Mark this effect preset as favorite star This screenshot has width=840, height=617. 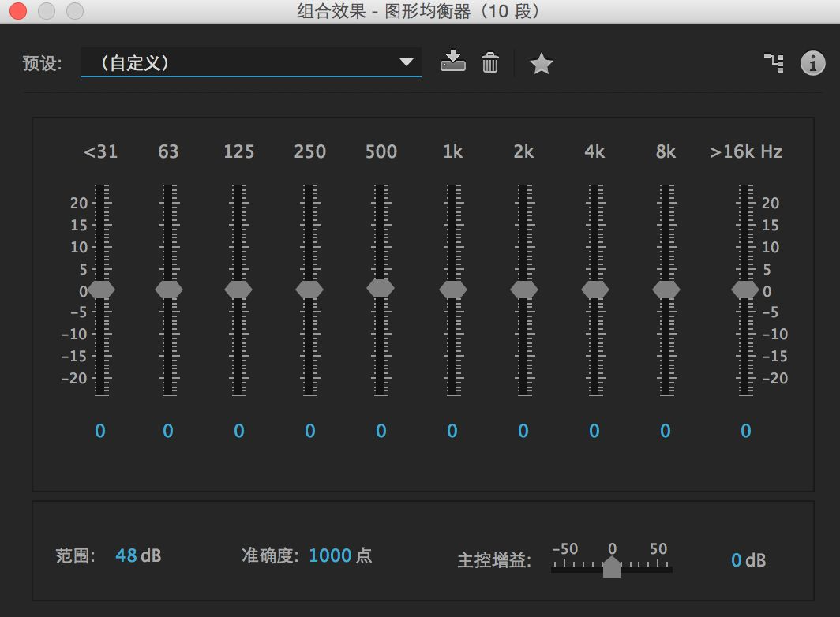(541, 63)
